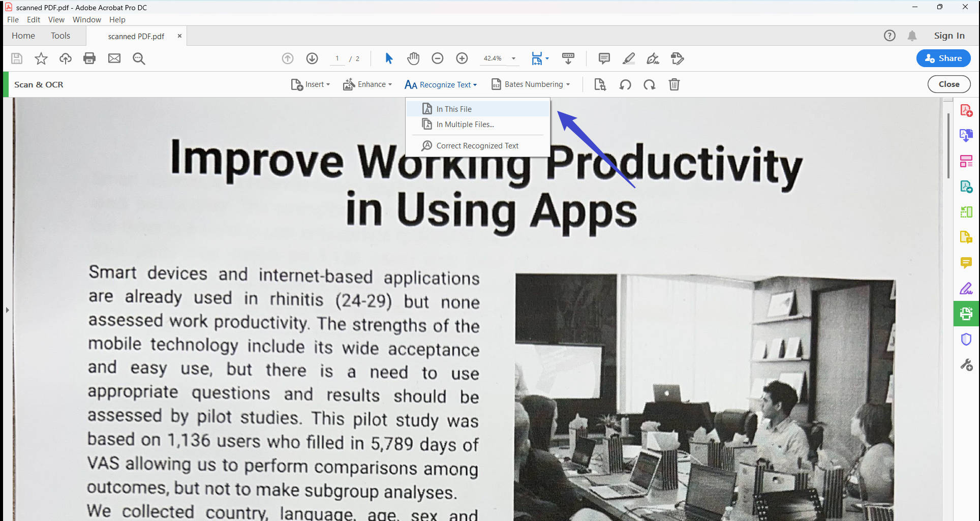This screenshot has width=980, height=521.
Task: Open search with the magnifier icon
Action: [138, 58]
